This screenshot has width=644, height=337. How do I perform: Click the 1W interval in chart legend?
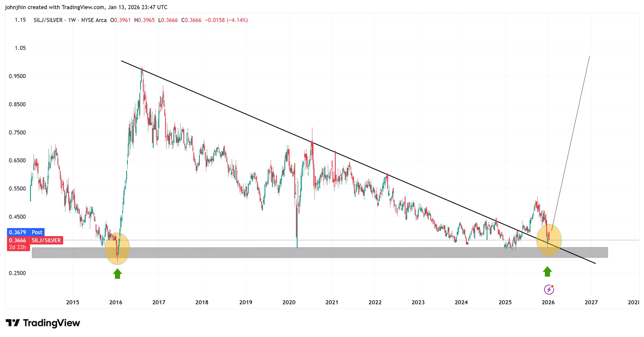[72, 20]
